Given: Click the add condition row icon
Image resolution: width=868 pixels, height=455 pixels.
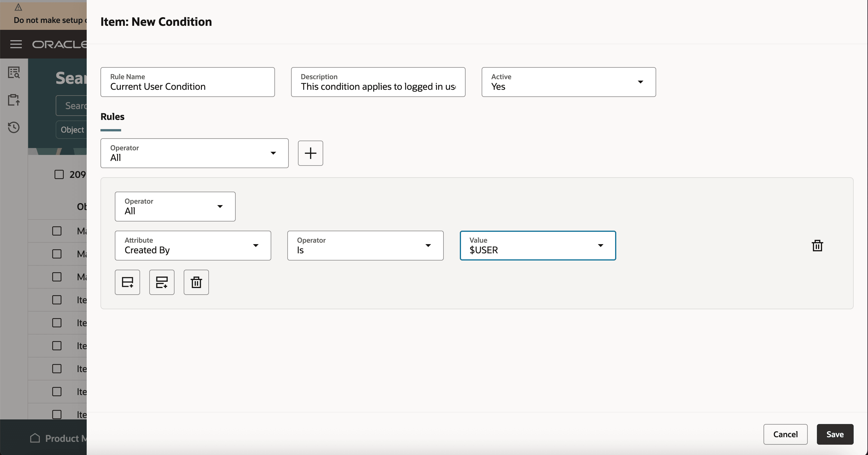Looking at the screenshot, I should [127, 282].
